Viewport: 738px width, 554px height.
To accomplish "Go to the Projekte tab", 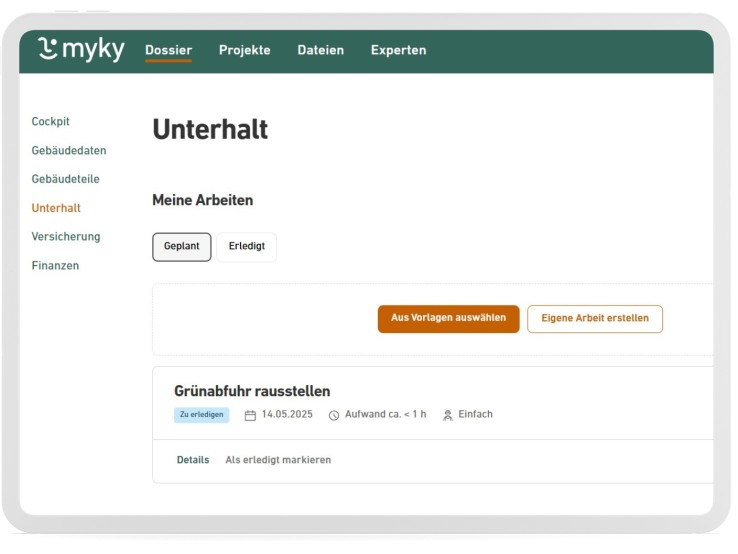I will pyautogui.click(x=244, y=51).
